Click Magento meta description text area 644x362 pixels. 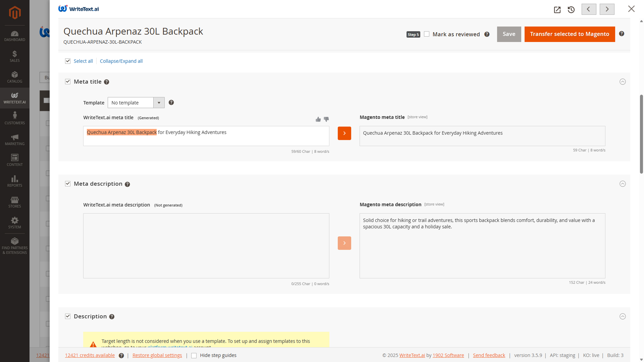482,245
